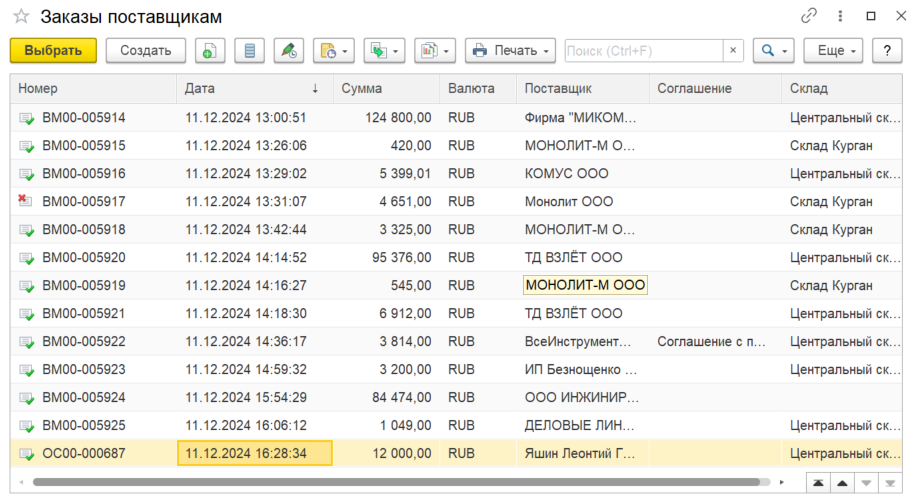The image size is (914, 499).
Task: Click supplier ООО ИНЖИНИР...
Action: click(x=582, y=398)
